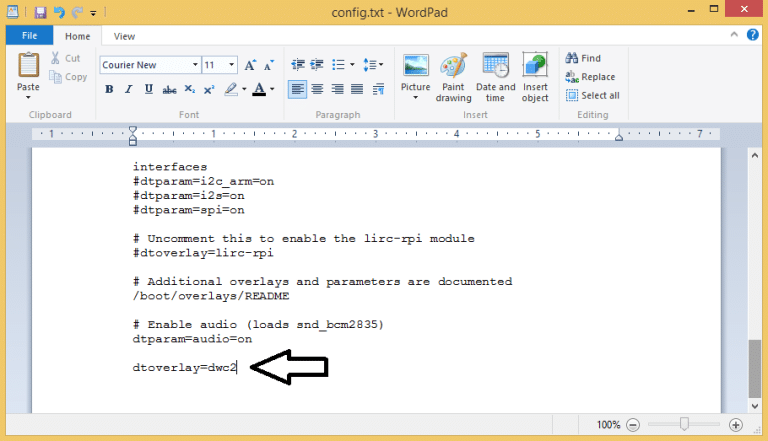Click the Paste clipboard icon
Viewport: 768px width, 441px height.
28,66
